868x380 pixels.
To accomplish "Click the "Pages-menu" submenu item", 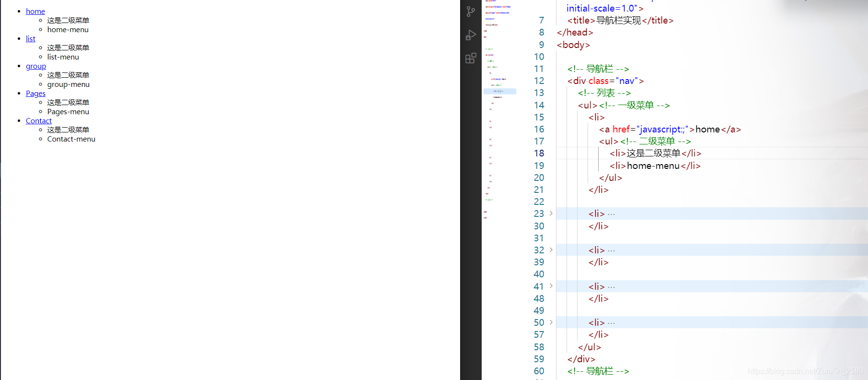I will pos(68,112).
